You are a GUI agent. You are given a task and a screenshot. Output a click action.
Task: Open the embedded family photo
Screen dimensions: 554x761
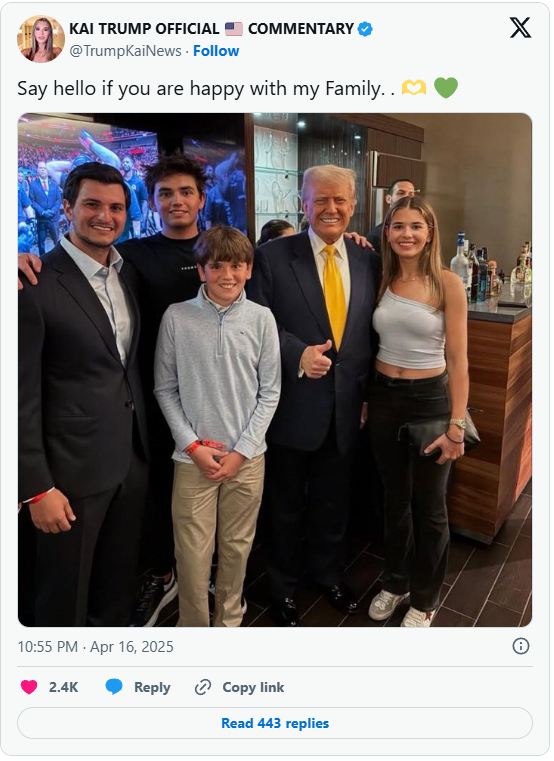point(275,370)
